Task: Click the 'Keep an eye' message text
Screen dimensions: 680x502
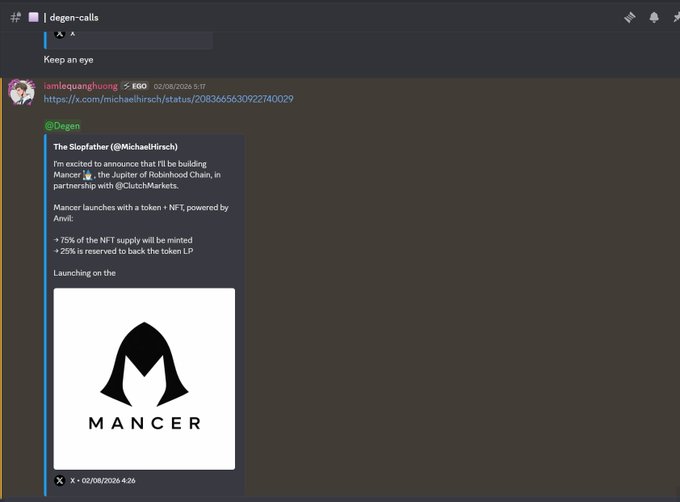Action: pyautogui.click(x=69, y=60)
